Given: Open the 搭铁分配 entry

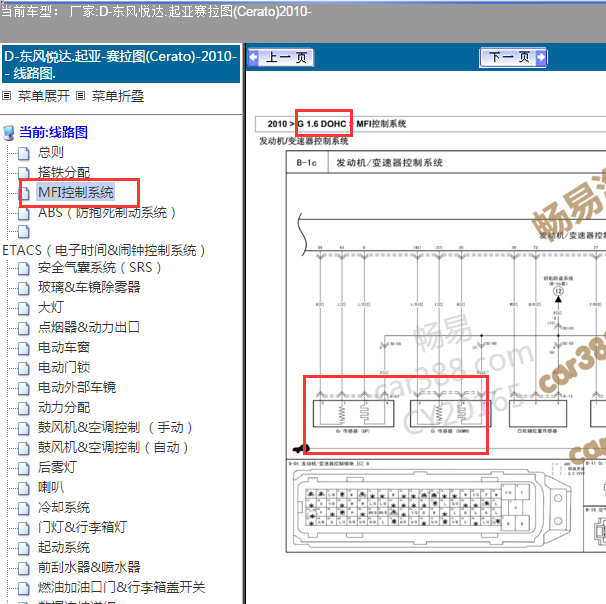Looking at the screenshot, I should click(64, 172).
